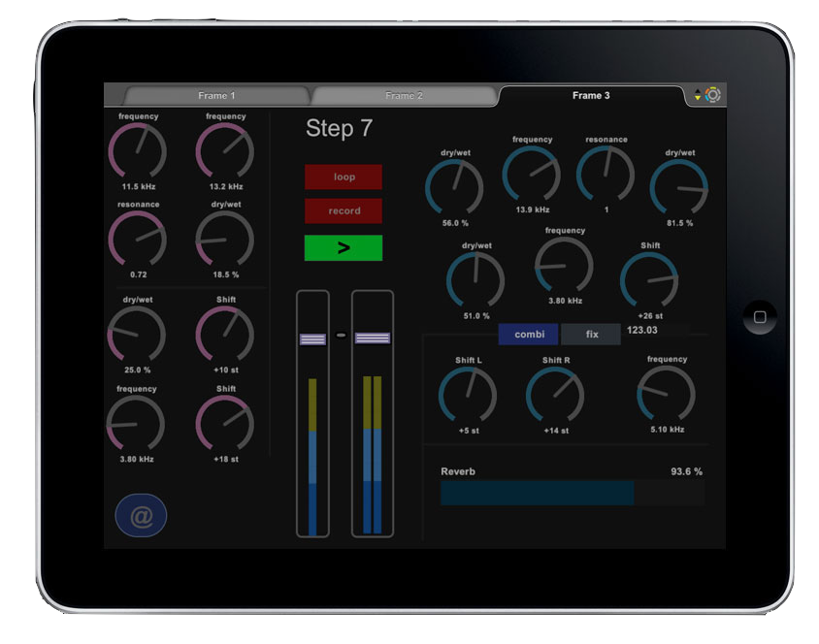Enable the combi mode button
The height and width of the screenshot is (644, 819).
pos(529,335)
